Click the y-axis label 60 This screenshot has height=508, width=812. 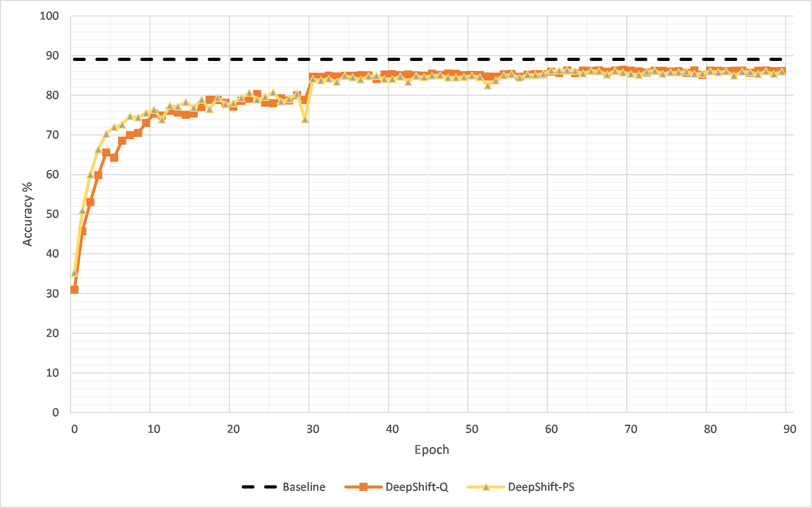52,174
